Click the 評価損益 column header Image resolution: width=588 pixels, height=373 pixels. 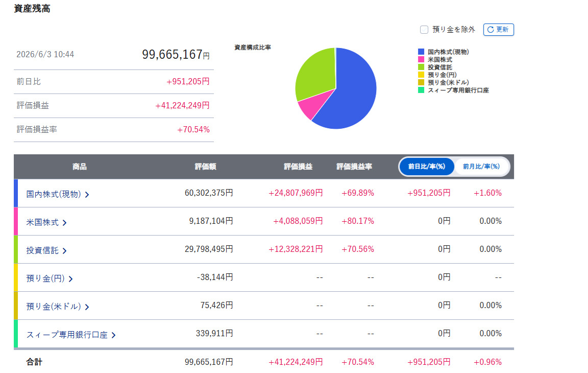pos(298,167)
